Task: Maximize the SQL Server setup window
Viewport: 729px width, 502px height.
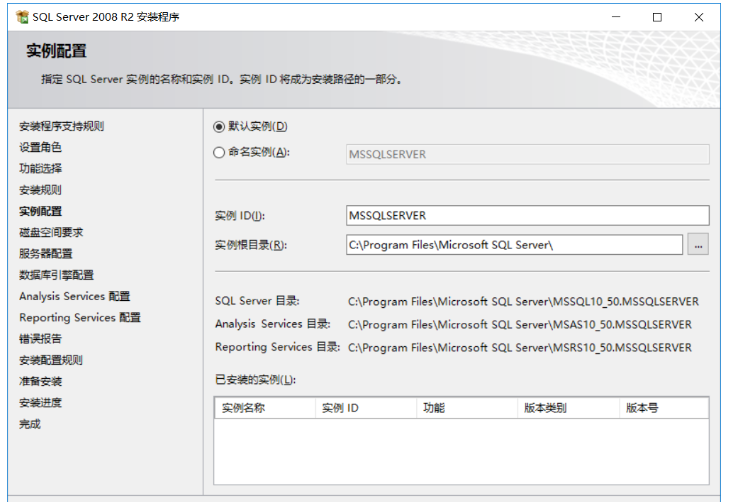Action: pyautogui.click(x=657, y=17)
